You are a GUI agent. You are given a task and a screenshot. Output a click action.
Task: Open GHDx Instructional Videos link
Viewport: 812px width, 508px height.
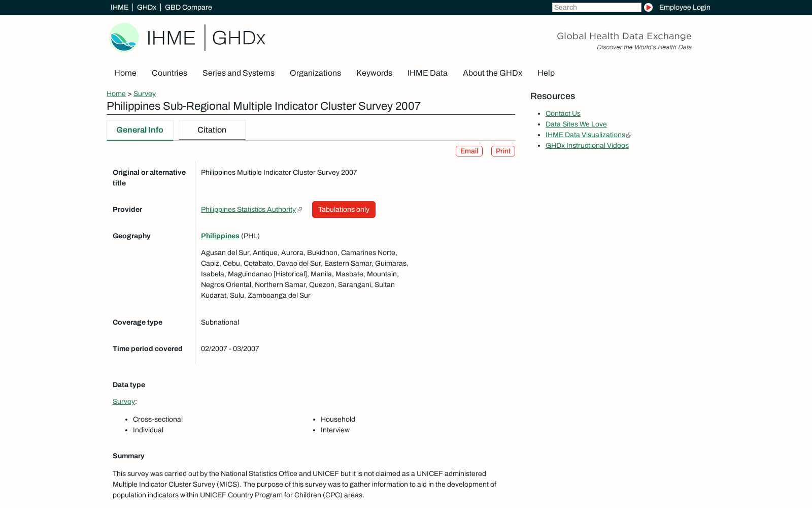tap(587, 146)
